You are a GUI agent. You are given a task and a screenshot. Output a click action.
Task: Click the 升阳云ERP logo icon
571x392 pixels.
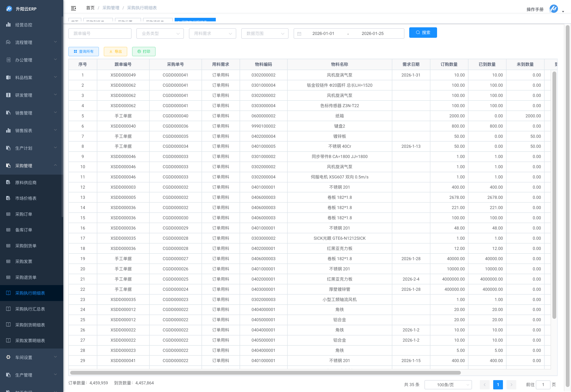pyautogui.click(x=9, y=9)
